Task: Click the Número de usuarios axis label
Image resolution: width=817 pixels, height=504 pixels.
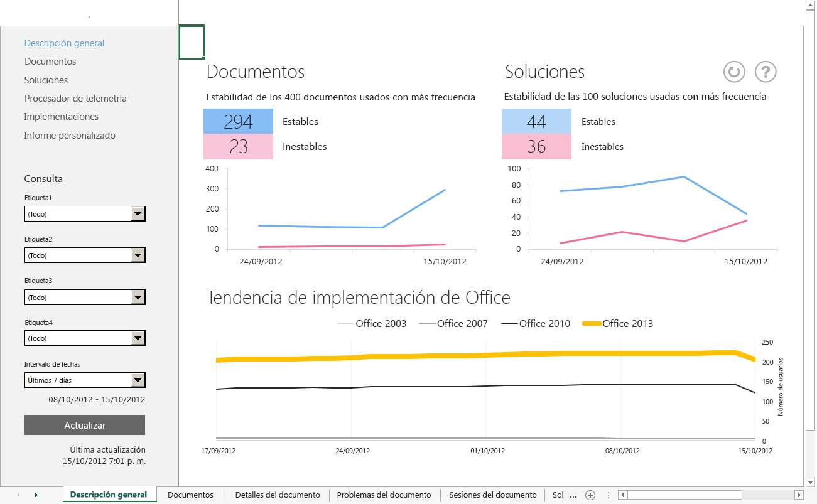Action: [x=781, y=387]
